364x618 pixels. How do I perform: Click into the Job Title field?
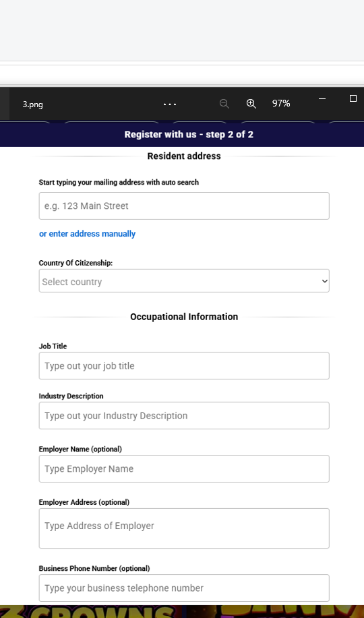(184, 366)
